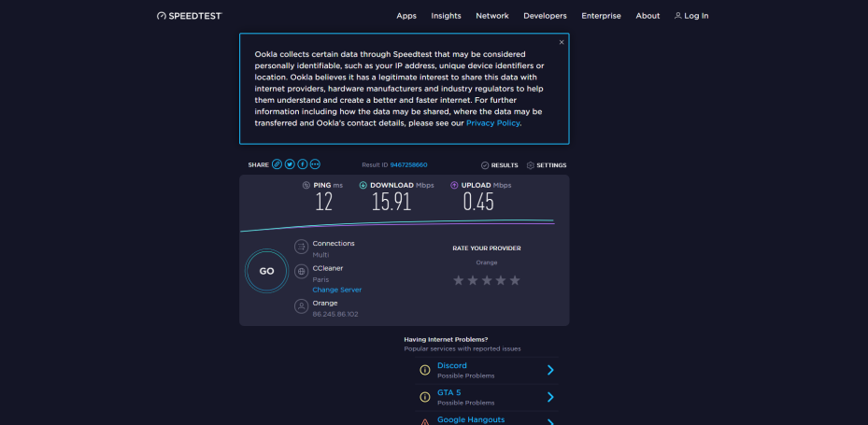The image size is (868, 425).
Task: Click the download arrow icon
Action: click(x=363, y=185)
